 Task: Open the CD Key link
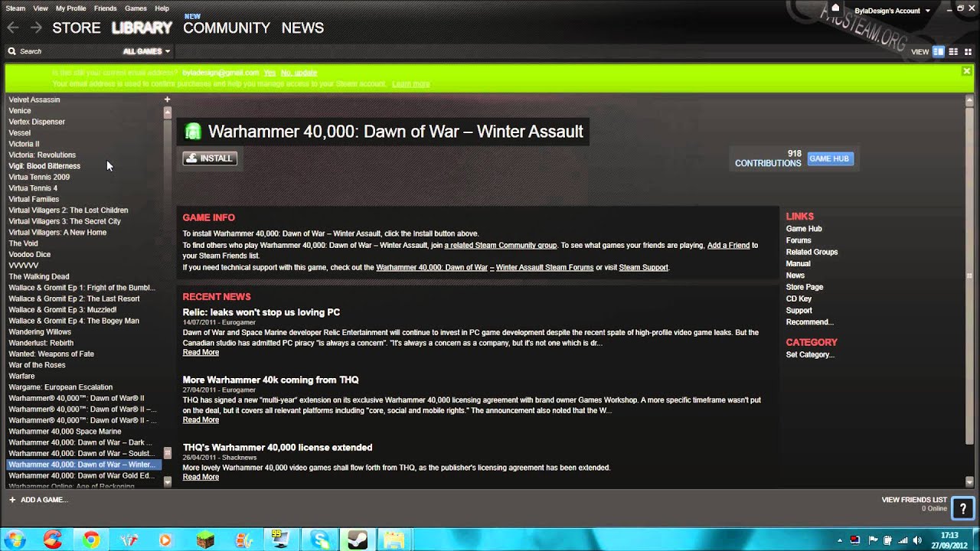pos(799,299)
